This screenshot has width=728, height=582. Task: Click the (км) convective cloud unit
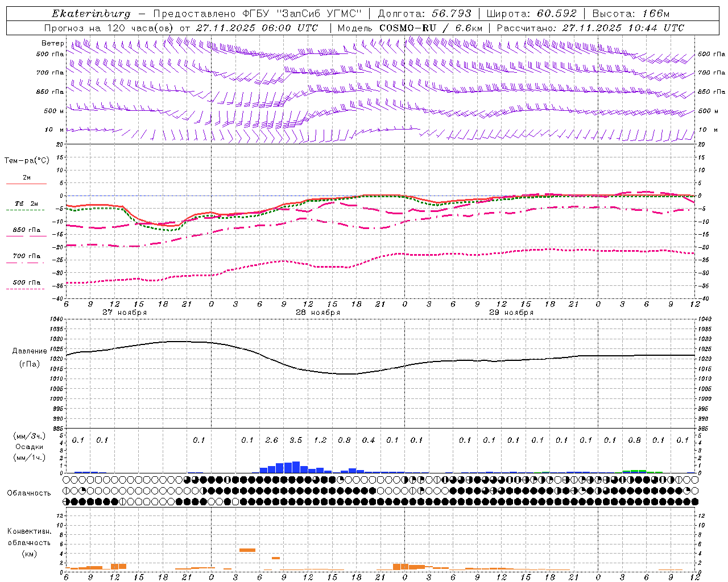(29, 553)
